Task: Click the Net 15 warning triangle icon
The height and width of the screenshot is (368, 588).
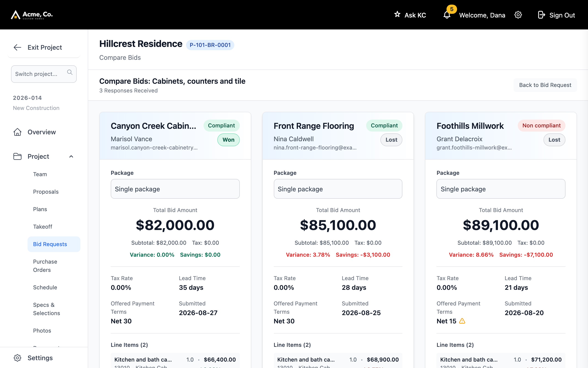Action: pos(462,321)
